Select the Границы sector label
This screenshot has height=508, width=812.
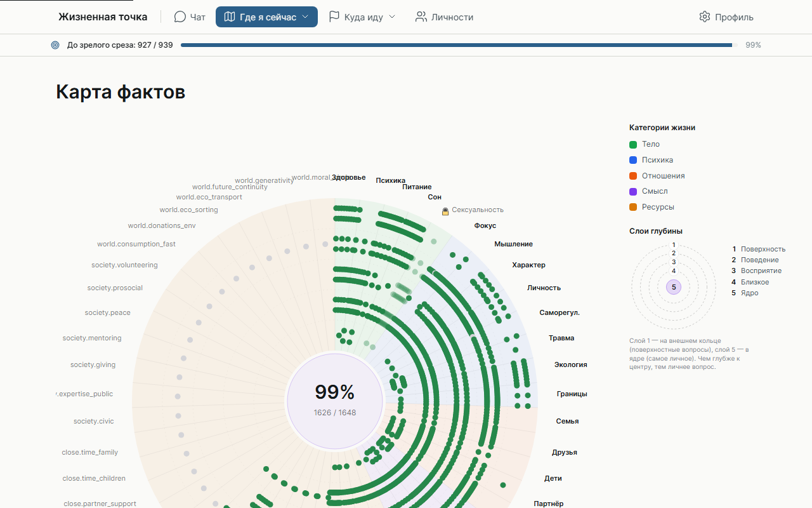coord(572,394)
